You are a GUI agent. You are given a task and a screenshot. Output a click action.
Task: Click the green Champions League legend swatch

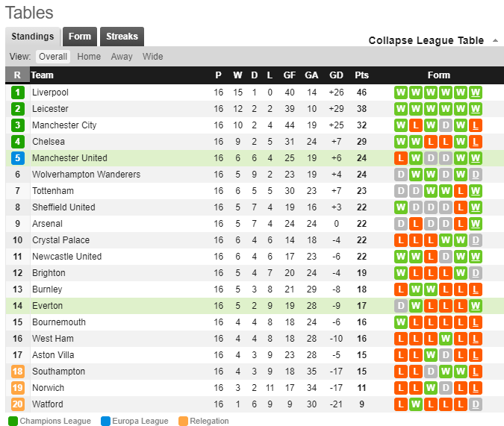point(13,421)
